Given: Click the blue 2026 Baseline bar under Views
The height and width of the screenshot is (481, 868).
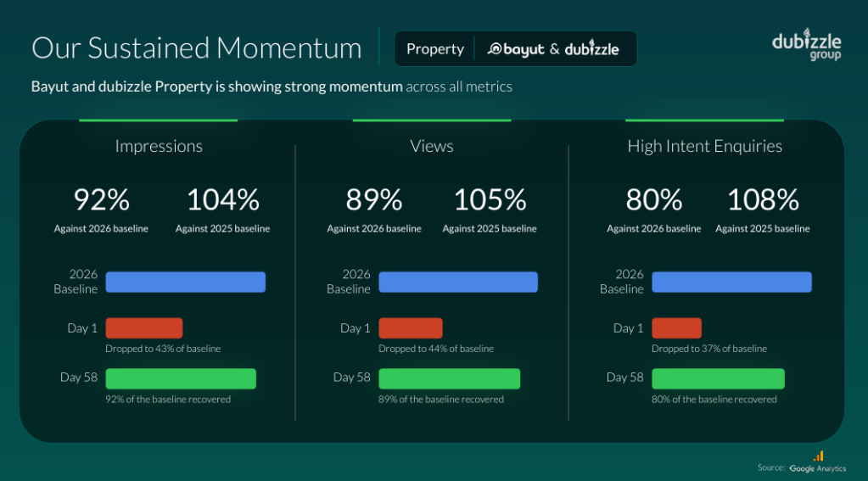Looking at the screenshot, I should point(458,282).
